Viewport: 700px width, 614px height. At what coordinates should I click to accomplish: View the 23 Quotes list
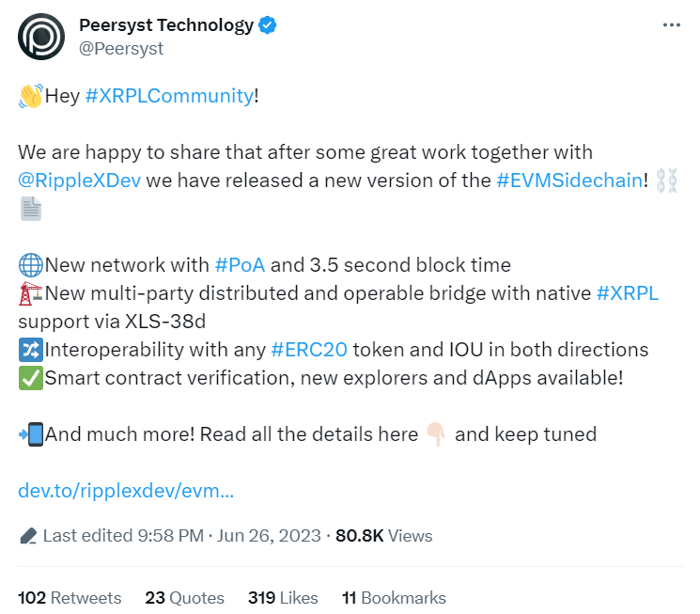(x=184, y=598)
